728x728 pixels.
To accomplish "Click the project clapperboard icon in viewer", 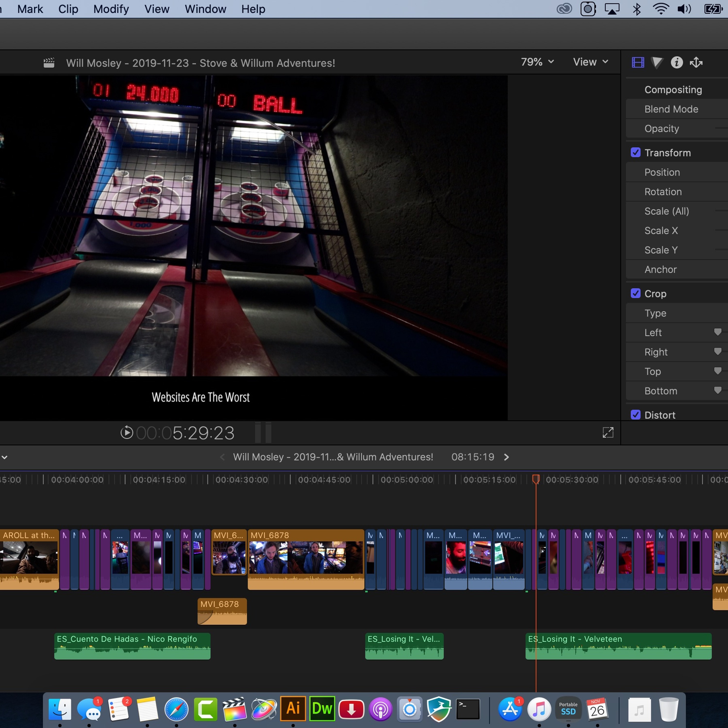I will tap(49, 63).
